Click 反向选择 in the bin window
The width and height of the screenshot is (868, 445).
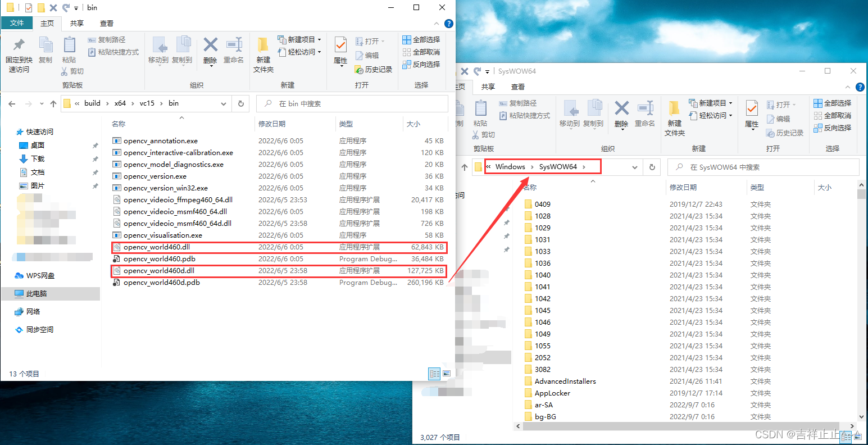coord(421,65)
